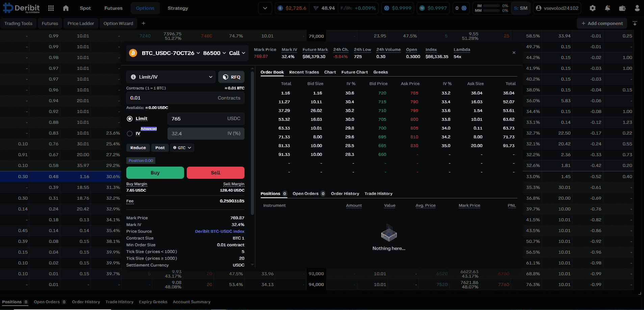Click the download arrow icon beside Add component
644x310 pixels.
coord(635,23)
